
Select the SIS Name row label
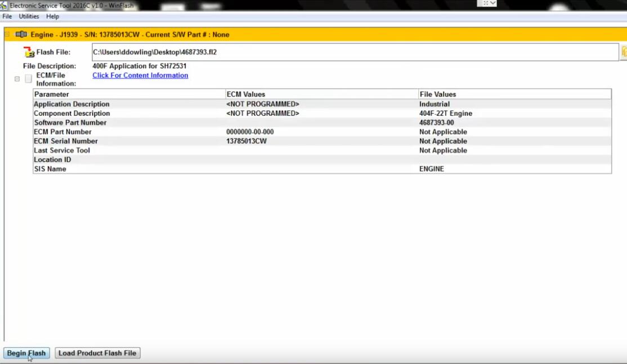pos(51,169)
